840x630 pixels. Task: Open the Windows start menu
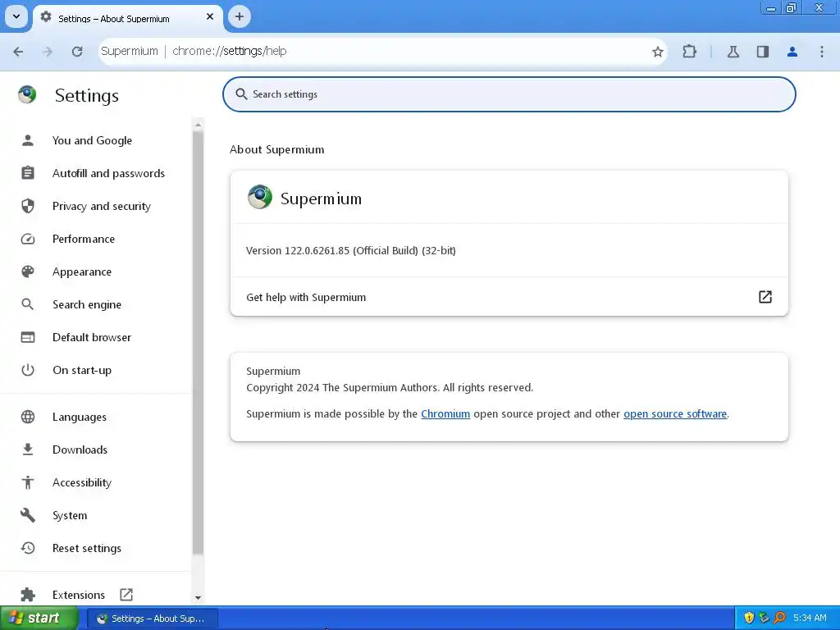click(x=39, y=618)
